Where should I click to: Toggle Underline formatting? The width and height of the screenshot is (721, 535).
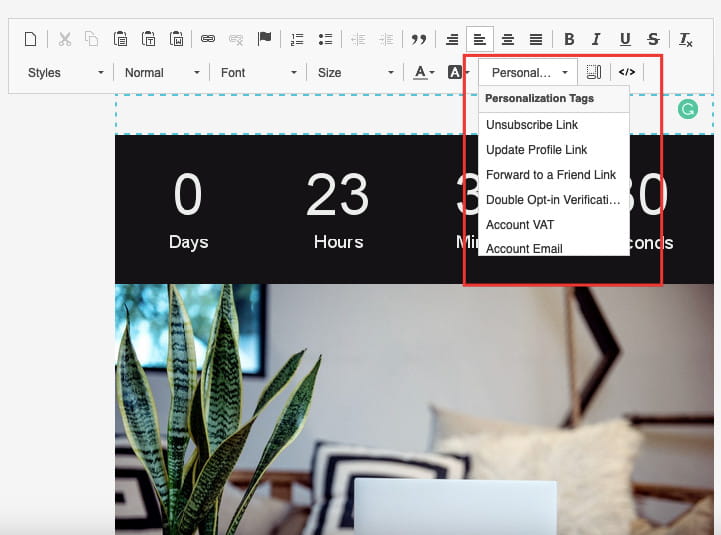pyautogui.click(x=625, y=40)
